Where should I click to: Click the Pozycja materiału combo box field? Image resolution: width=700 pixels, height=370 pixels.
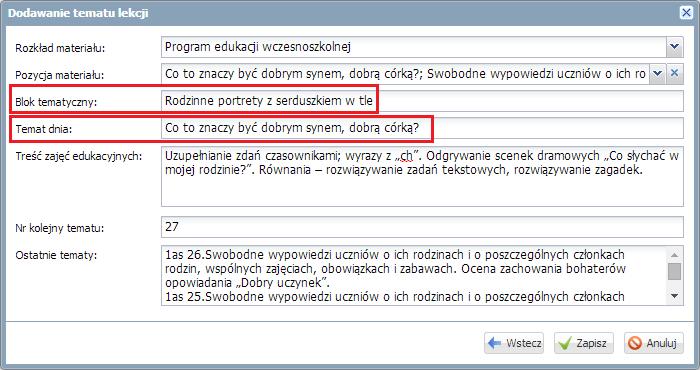point(405,74)
